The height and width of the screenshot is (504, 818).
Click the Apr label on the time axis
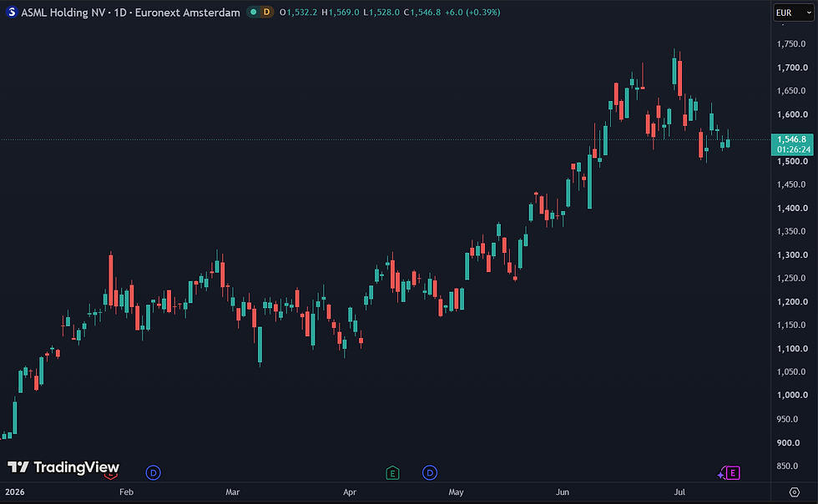350,492
